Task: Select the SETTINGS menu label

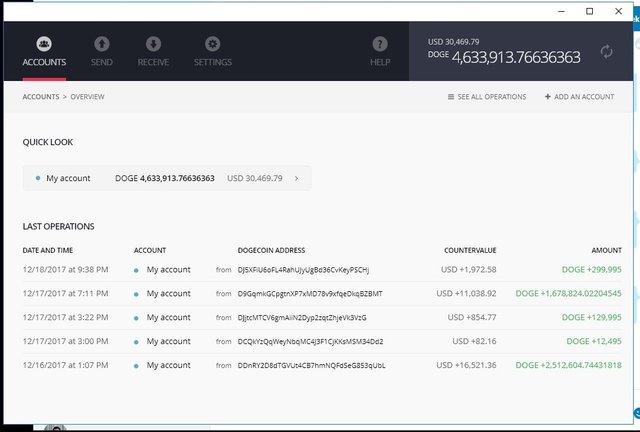Action: (213, 62)
